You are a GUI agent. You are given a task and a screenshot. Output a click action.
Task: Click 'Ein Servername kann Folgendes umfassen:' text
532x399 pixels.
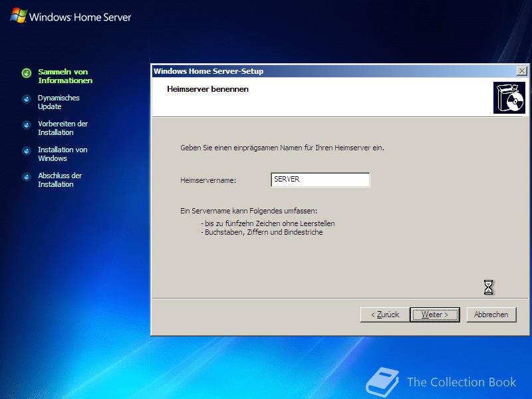click(249, 211)
